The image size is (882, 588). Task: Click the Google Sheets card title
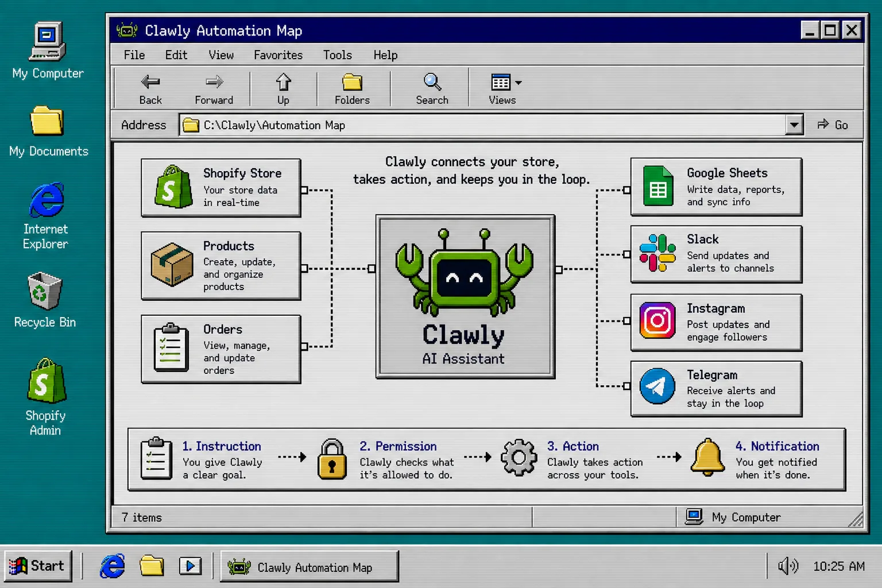(727, 173)
